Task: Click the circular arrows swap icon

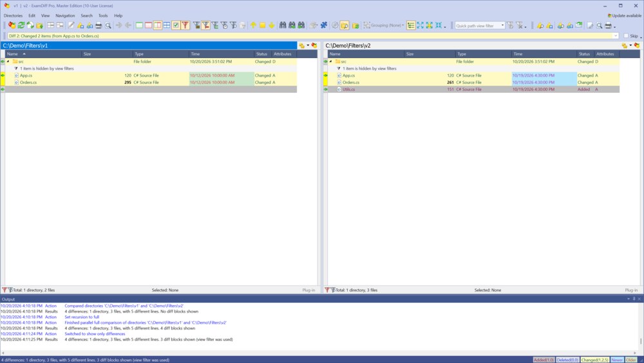Action: tap(30, 26)
